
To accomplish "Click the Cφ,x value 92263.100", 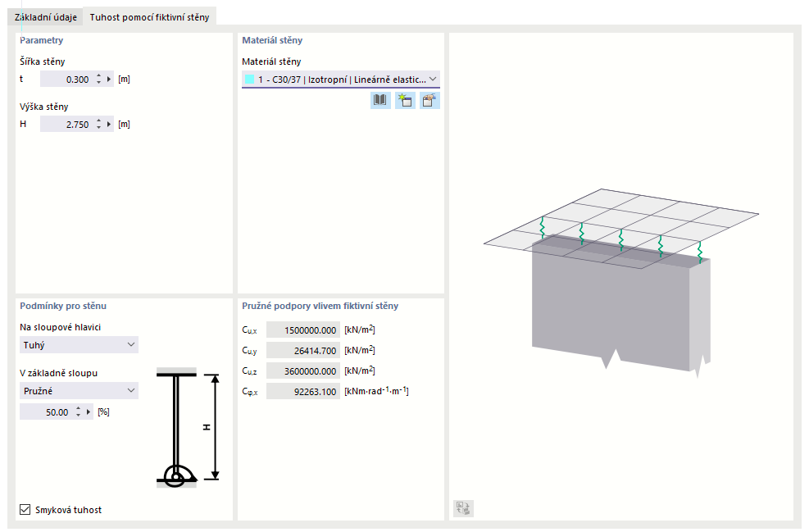I will (x=303, y=392).
